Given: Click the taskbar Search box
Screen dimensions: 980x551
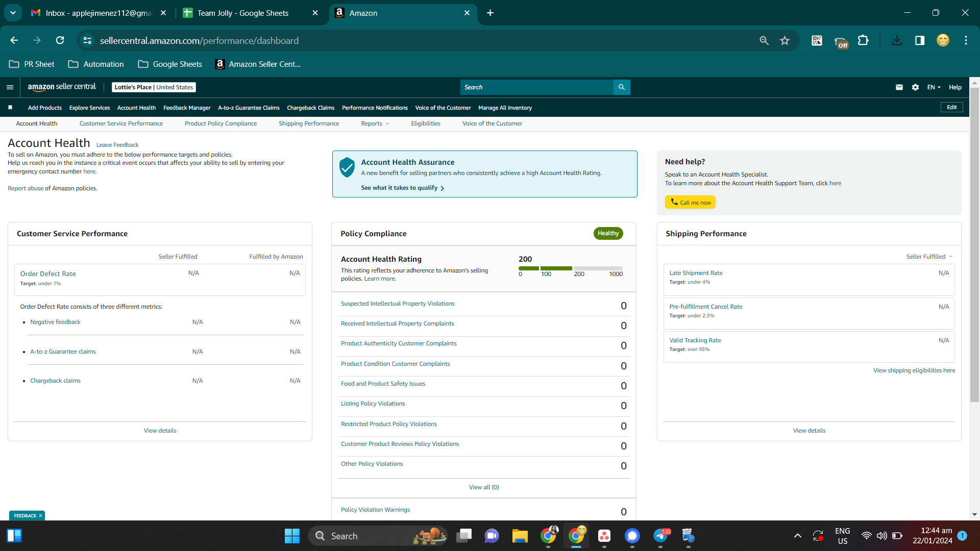Looking at the screenshot, I should [x=378, y=536].
